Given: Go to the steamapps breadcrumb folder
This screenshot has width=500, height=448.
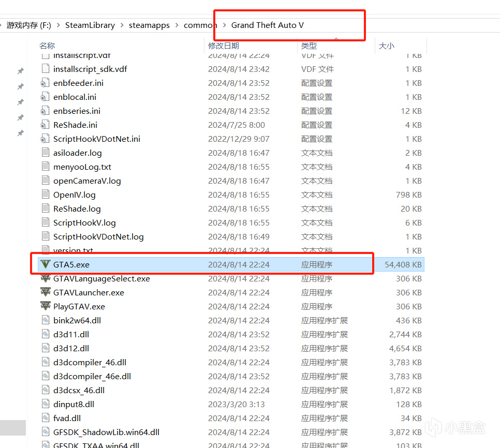Looking at the screenshot, I should point(149,25).
